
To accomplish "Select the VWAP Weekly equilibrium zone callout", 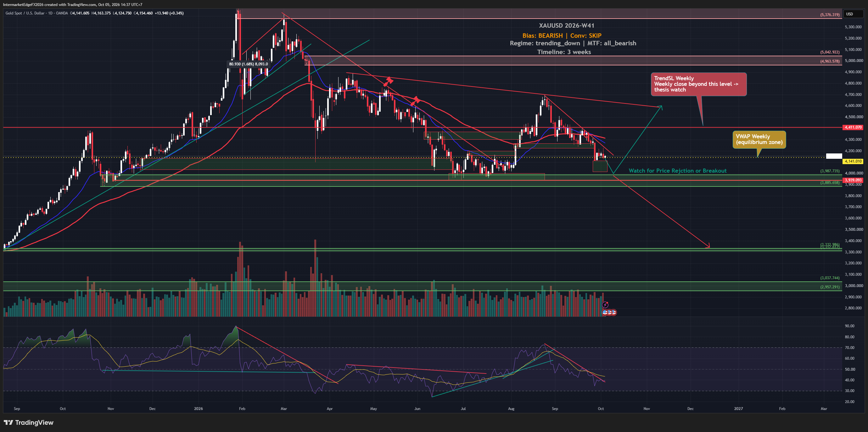I will click(759, 139).
